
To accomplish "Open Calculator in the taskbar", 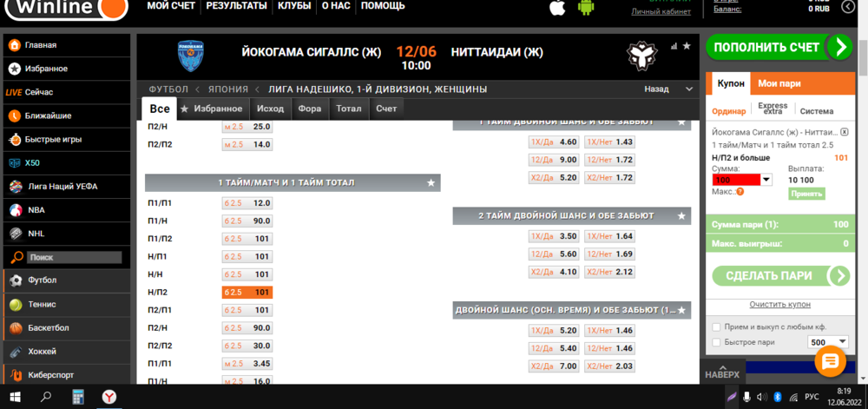I will click(x=79, y=397).
